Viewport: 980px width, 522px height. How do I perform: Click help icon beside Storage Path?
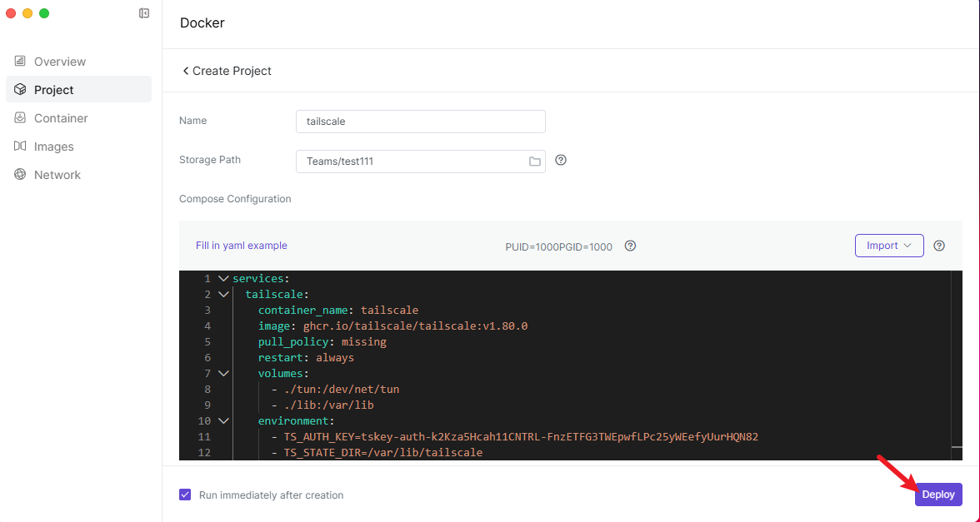click(561, 161)
